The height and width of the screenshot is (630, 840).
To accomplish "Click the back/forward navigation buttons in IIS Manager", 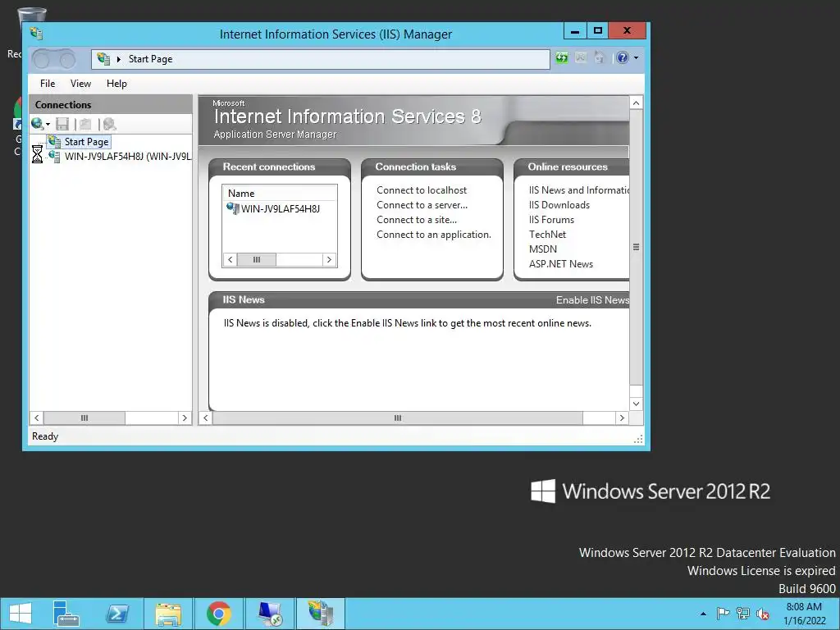I will pyautogui.click(x=53, y=59).
